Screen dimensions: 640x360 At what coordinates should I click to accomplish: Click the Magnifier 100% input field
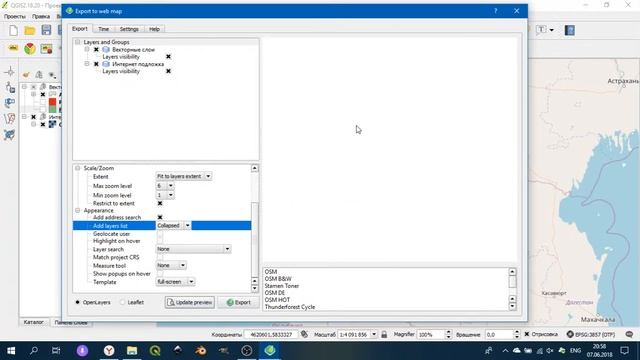tap(431, 334)
